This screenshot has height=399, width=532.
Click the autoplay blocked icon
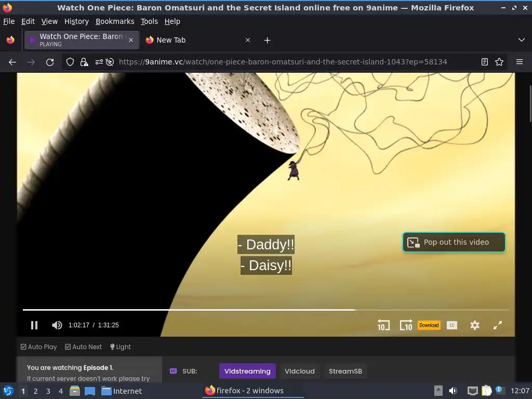point(110,62)
